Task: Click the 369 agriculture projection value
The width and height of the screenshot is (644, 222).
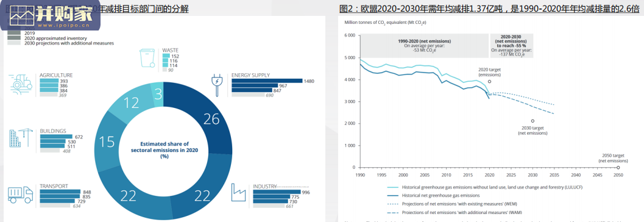Action: pyautogui.click(x=63, y=95)
